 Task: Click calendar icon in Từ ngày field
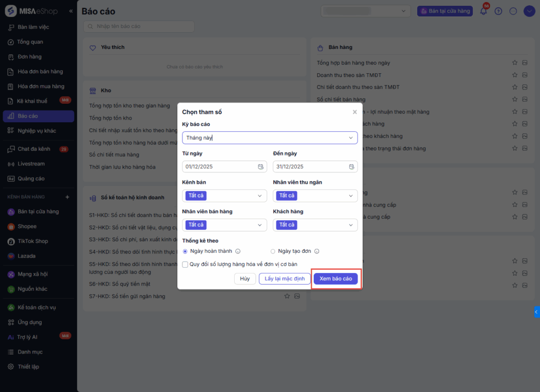[261, 167]
